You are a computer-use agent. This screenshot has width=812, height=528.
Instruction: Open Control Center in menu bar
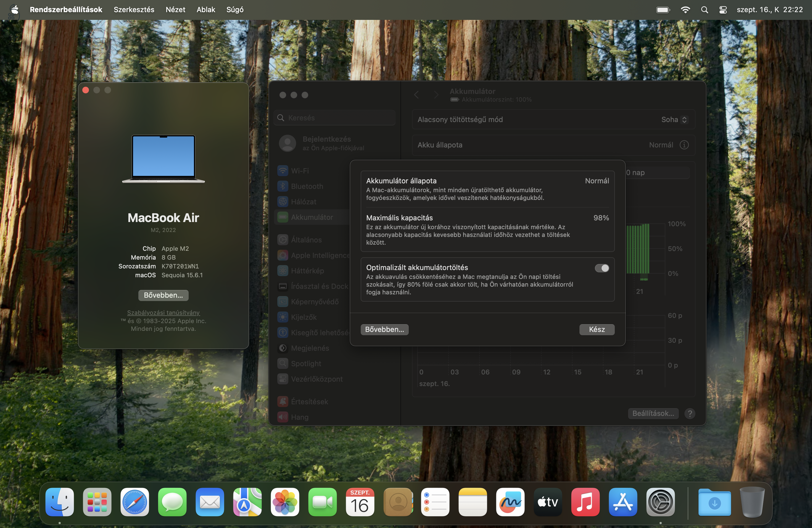point(723,10)
